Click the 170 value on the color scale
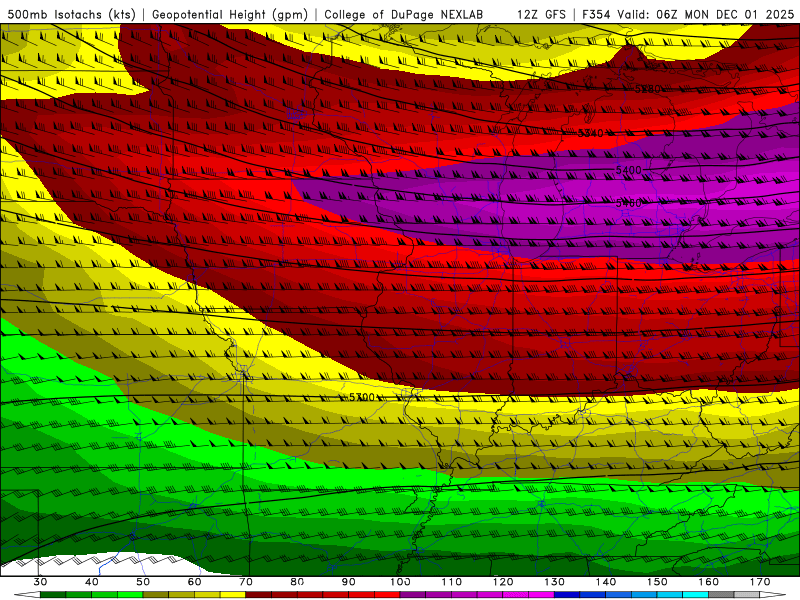Screen dimensions: 800x600 pyautogui.click(x=760, y=582)
